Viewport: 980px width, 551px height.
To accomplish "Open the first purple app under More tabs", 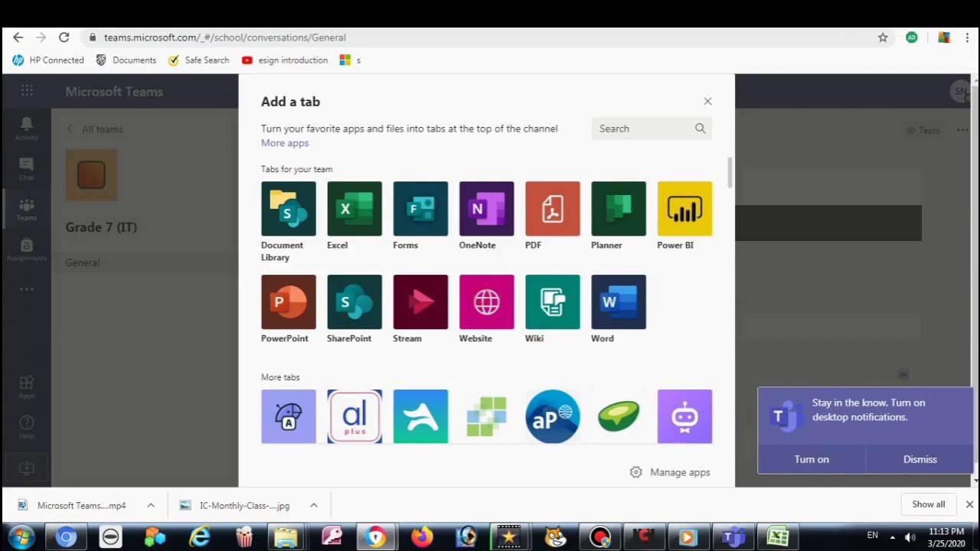I will click(x=289, y=416).
